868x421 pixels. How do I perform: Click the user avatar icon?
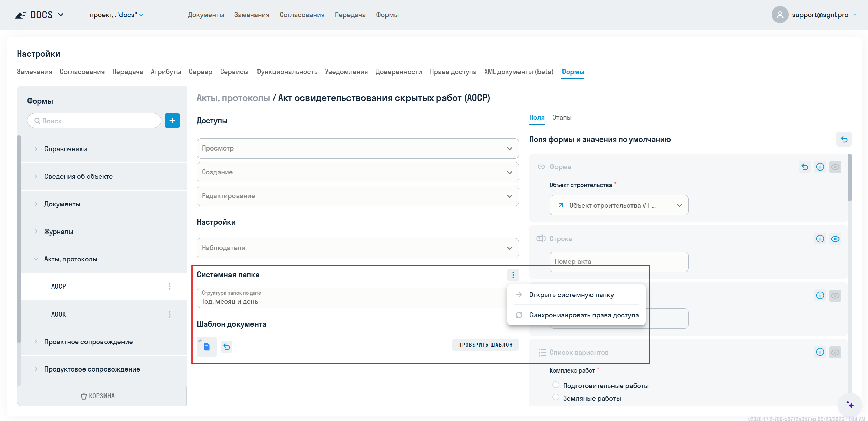tap(780, 15)
